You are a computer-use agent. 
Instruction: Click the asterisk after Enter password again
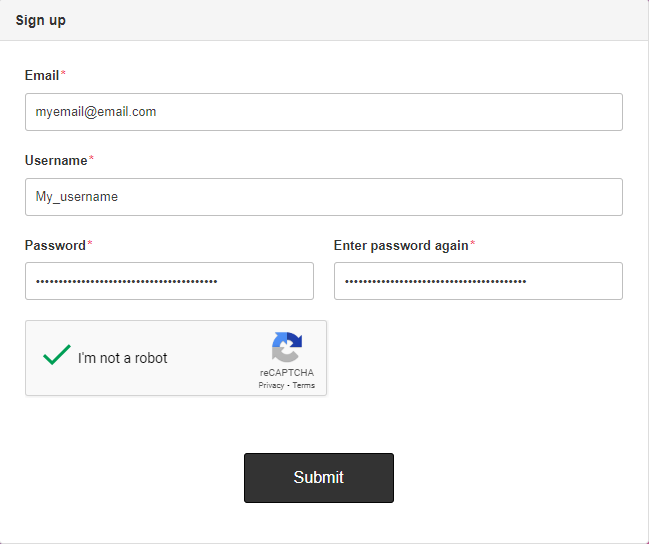tap(473, 244)
